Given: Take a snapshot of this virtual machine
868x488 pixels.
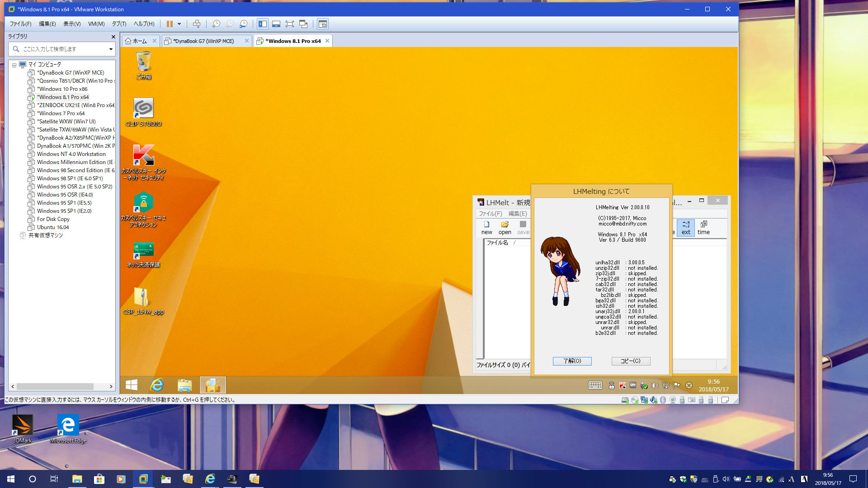Looking at the screenshot, I should (216, 24).
